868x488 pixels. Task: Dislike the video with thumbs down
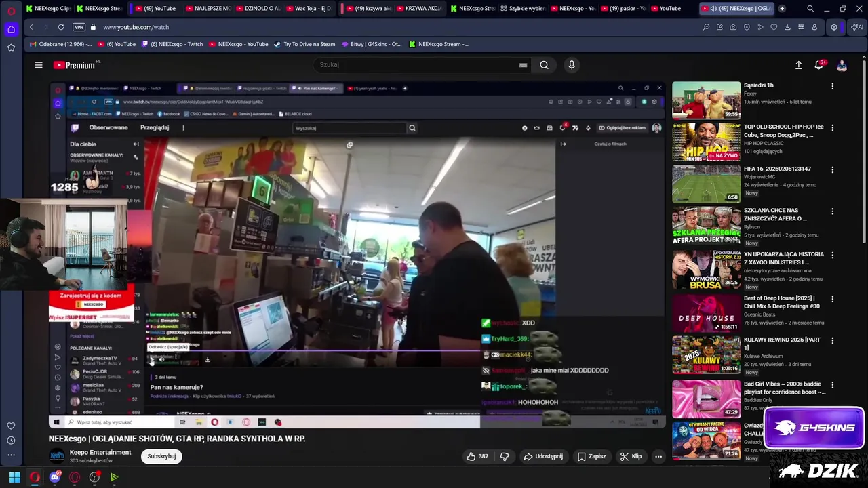tap(505, 456)
